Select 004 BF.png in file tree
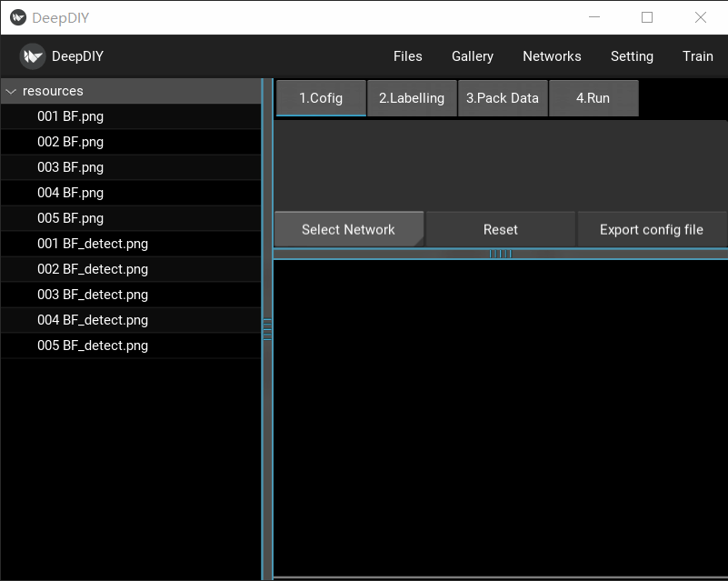Image resolution: width=728 pixels, height=581 pixels. (131, 193)
